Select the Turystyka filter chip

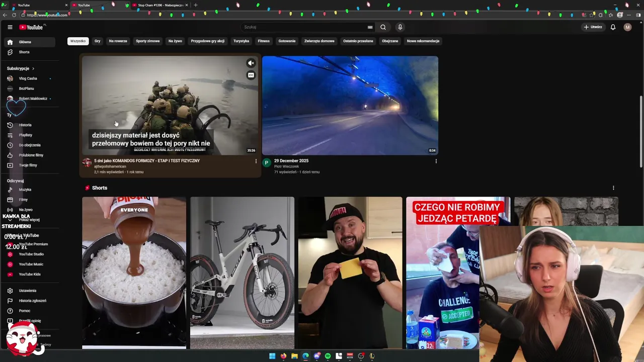(x=242, y=41)
